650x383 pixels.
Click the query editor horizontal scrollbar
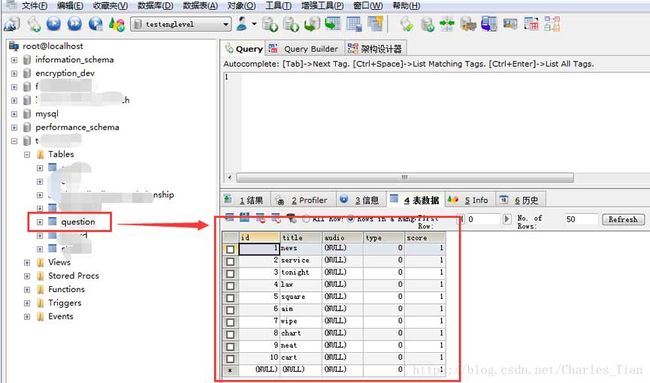point(405,178)
